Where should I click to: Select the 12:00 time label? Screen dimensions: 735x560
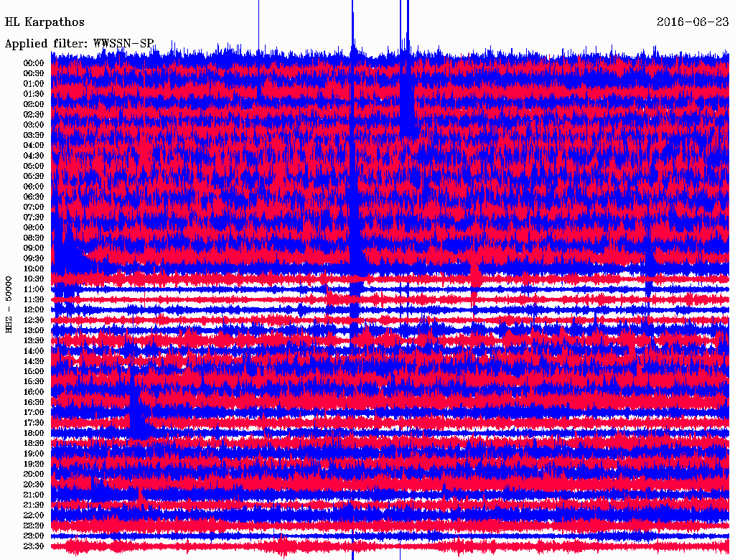pyautogui.click(x=34, y=309)
